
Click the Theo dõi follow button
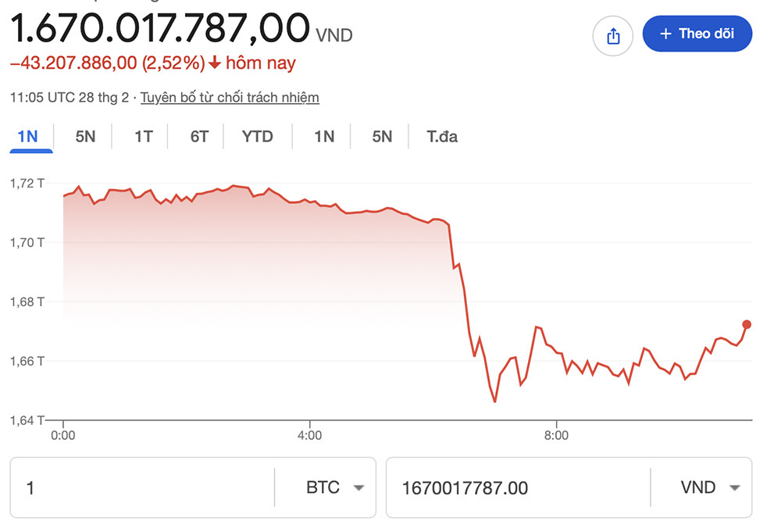click(x=697, y=33)
